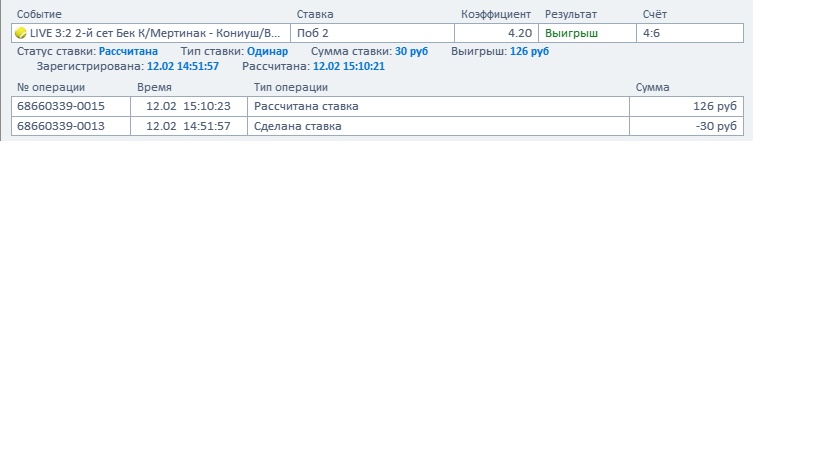The width and height of the screenshot is (819, 460).
Task: Click the 'Ставка' column header
Action: click(315, 14)
